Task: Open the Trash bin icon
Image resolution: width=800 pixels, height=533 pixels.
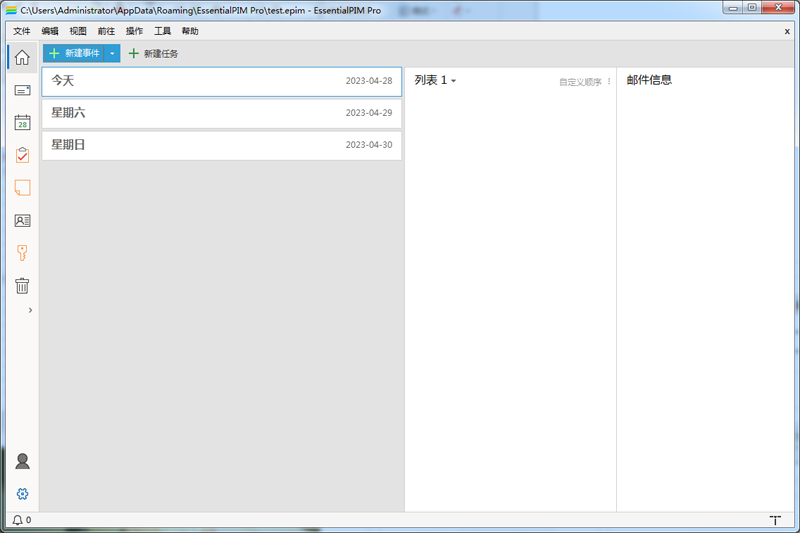Action: tap(22, 286)
